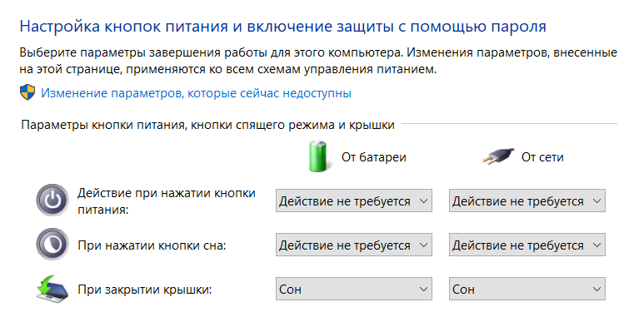Click 'Действие при нажатии кнопки питания' label
The height and width of the screenshot is (312, 644).
click(x=167, y=201)
